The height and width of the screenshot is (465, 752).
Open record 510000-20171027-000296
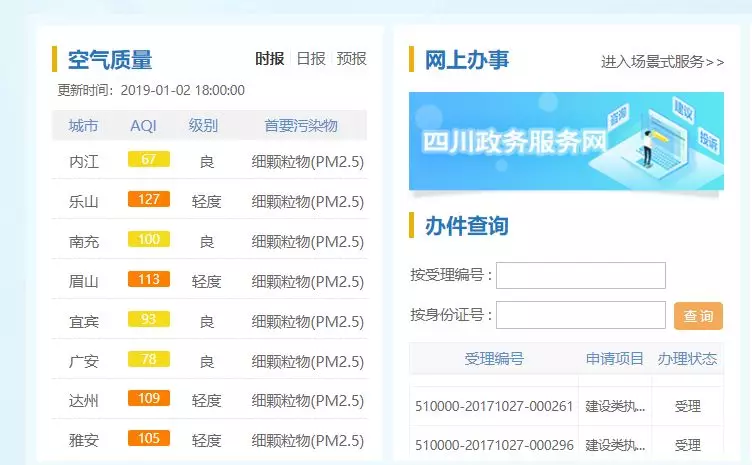(494, 445)
